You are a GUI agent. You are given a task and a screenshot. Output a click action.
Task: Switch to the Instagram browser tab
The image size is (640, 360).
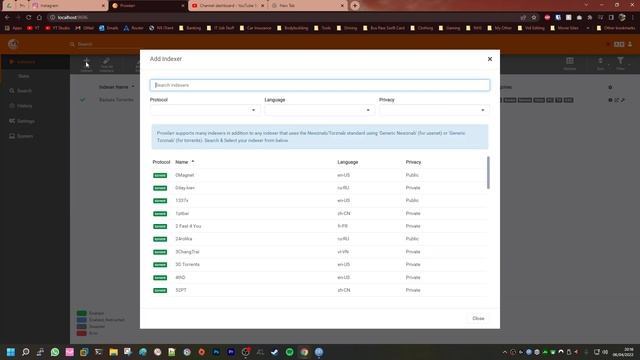[x=68, y=6]
